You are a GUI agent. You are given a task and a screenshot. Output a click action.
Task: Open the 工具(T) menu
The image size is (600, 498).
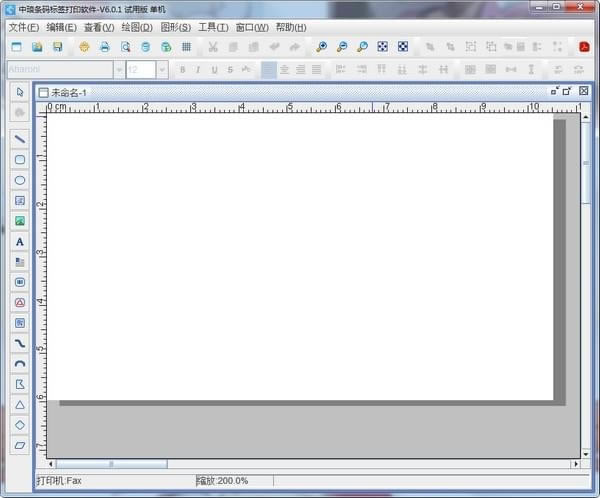[213, 28]
